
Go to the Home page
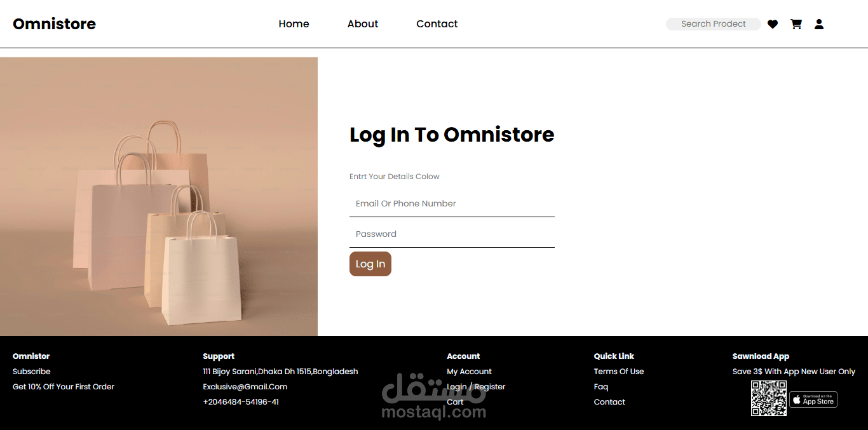pos(294,24)
